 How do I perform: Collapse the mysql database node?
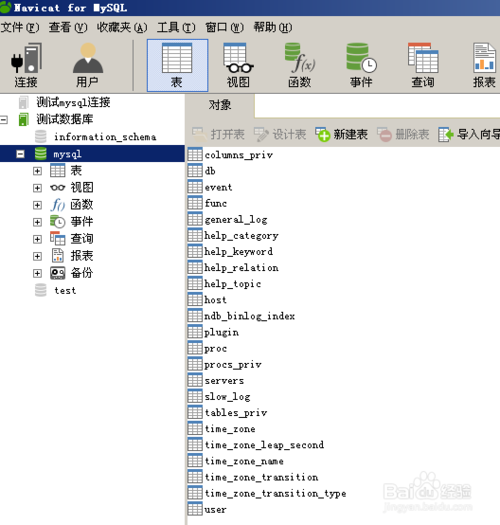pos(20,154)
